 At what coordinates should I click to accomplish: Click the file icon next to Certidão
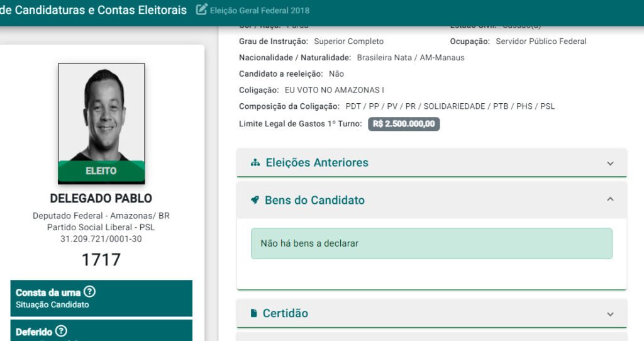coord(254,313)
